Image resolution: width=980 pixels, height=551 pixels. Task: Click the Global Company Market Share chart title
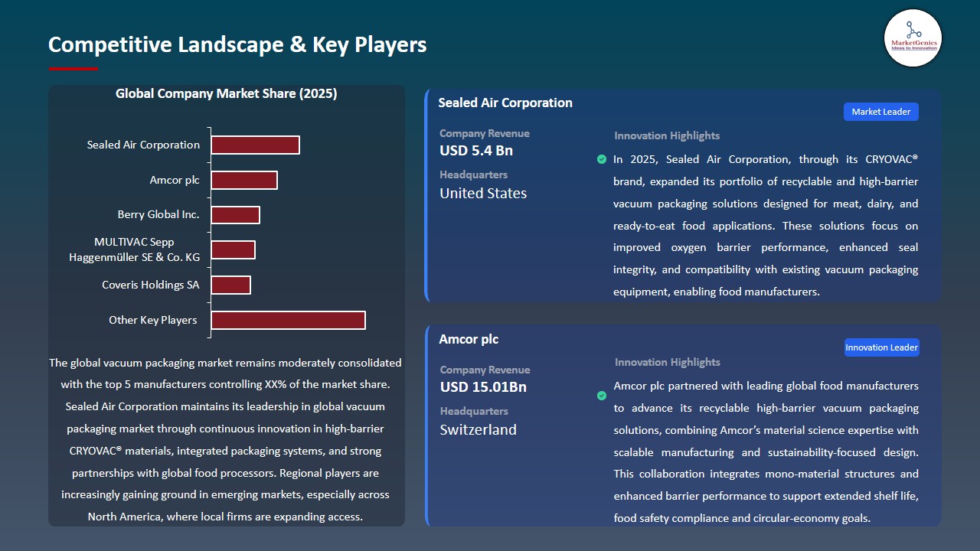[226, 93]
